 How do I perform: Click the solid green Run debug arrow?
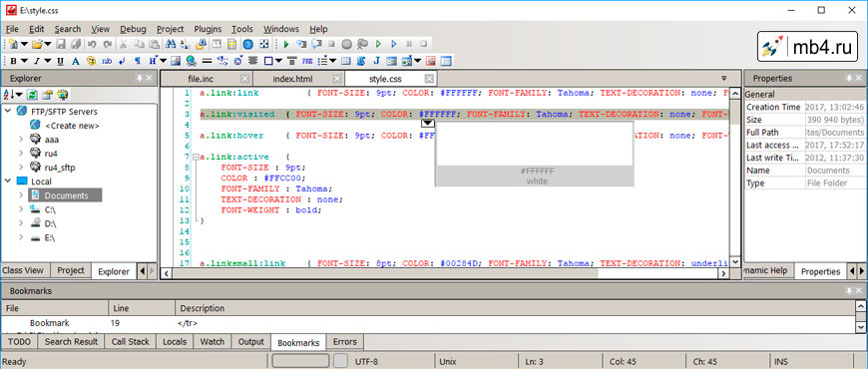286,44
